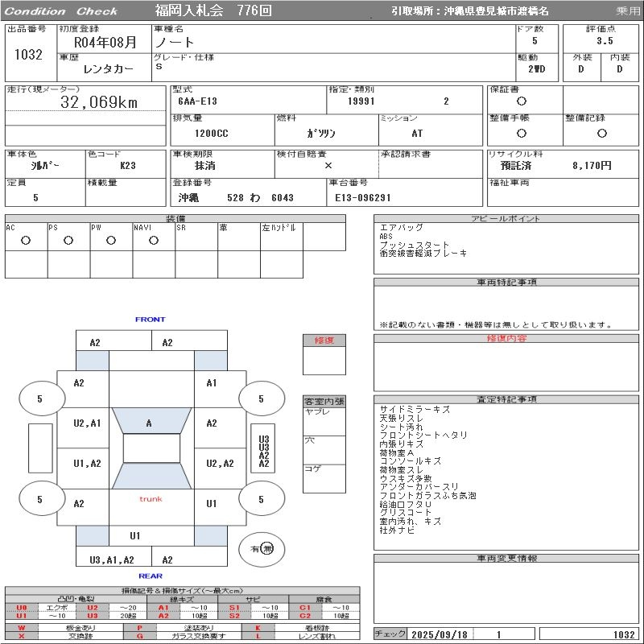Click windshield mark A in car diagram
Image resolution: width=644 pixels, height=644 pixels.
click(149, 423)
